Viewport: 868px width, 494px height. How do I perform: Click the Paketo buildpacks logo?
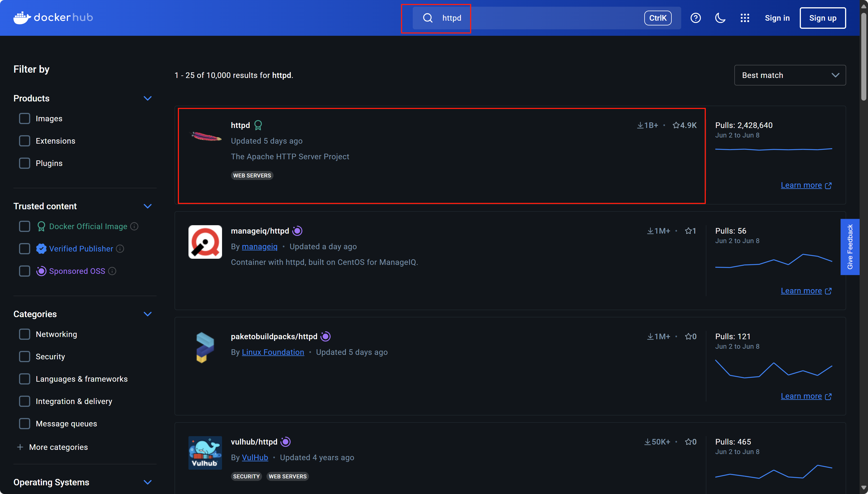coord(205,347)
